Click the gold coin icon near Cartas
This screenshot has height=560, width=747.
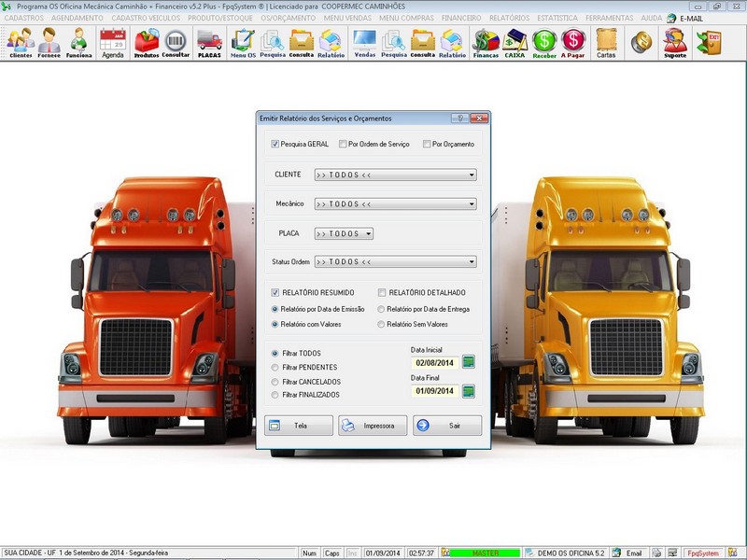pyautogui.click(x=641, y=42)
